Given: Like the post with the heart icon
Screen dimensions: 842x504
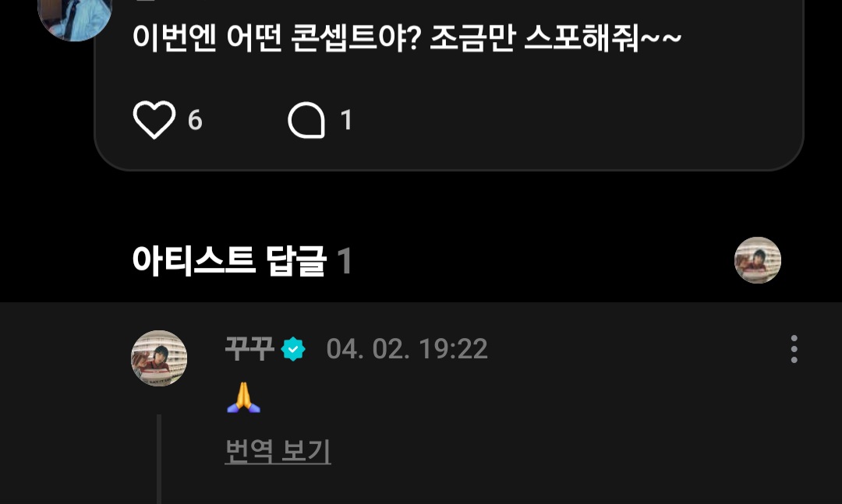Looking at the screenshot, I should pyautogui.click(x=154, y=120).
